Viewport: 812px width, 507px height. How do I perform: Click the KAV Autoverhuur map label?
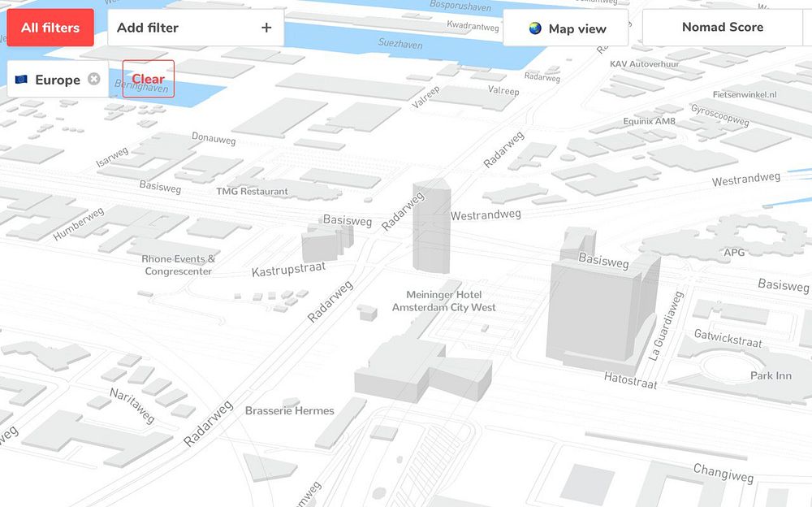[644, 63]
